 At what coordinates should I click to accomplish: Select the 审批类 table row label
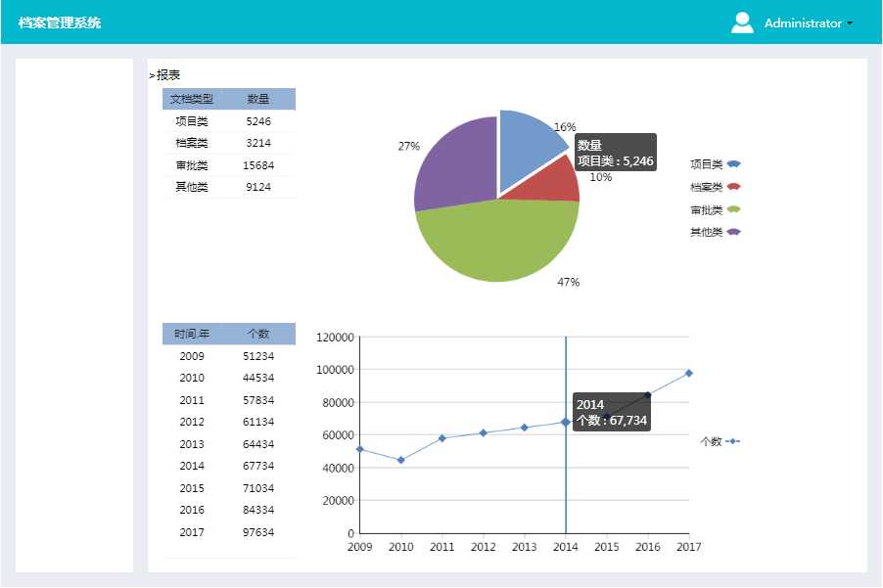(192, 165)
